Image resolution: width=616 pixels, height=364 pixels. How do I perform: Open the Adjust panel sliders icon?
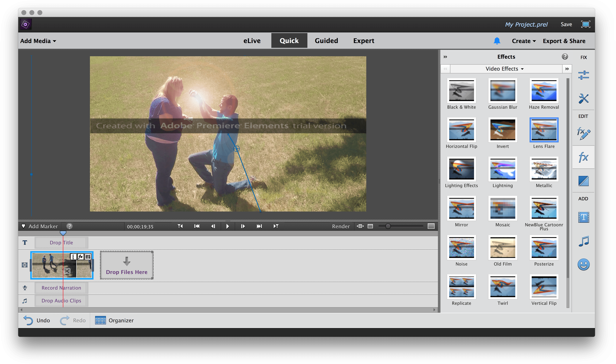583,75
